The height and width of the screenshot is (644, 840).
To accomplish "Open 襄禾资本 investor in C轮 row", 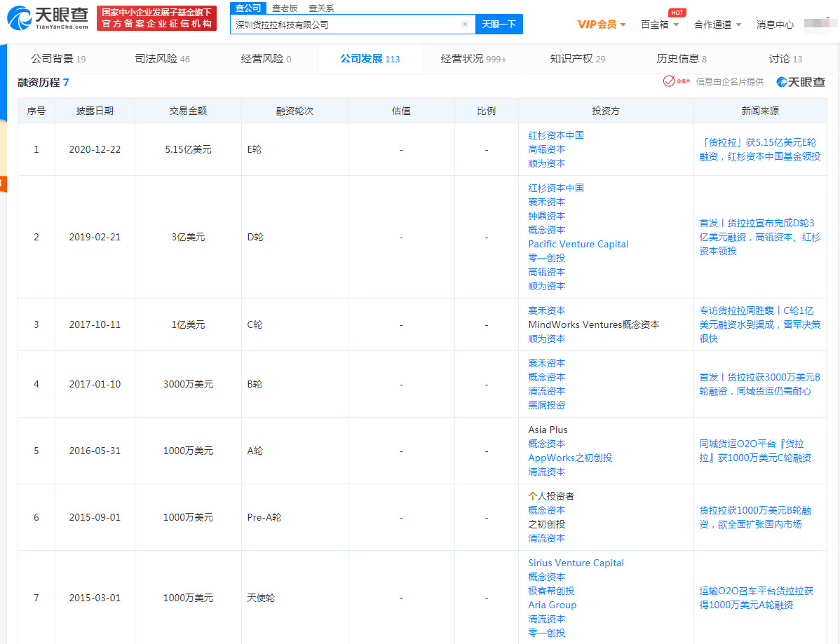I will click(546, 310).
